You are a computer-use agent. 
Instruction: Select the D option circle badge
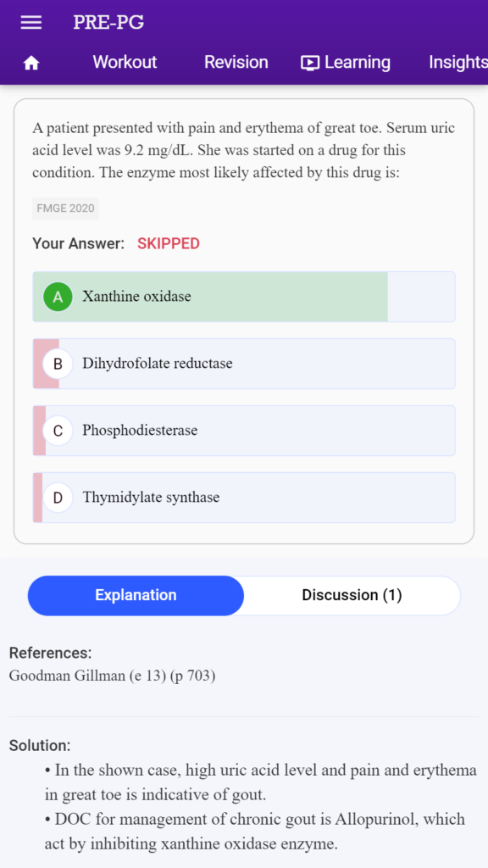pos(58,498)
